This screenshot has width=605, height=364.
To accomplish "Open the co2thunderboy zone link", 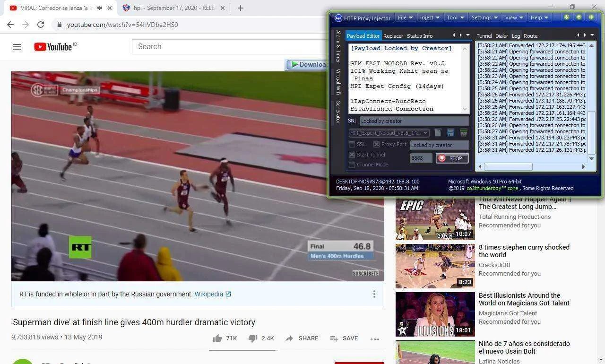I will tap(493, 188).
